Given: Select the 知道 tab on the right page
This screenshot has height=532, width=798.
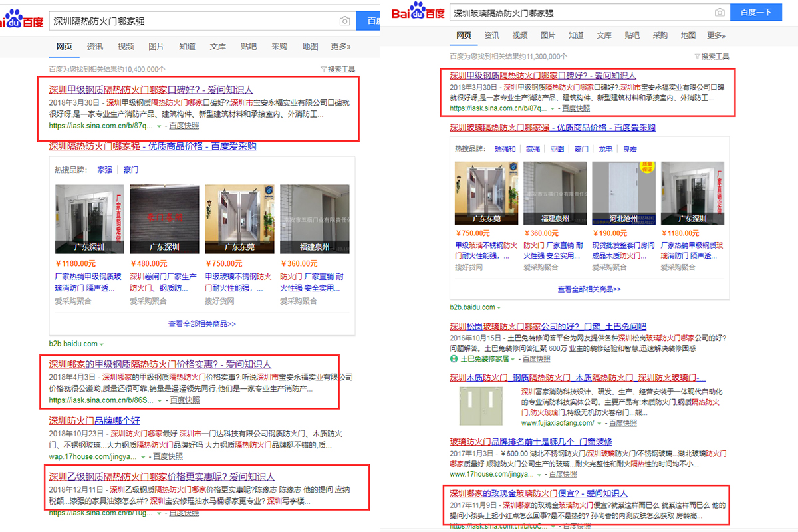Looking at the screenshot, I should (x=576, y=35).
